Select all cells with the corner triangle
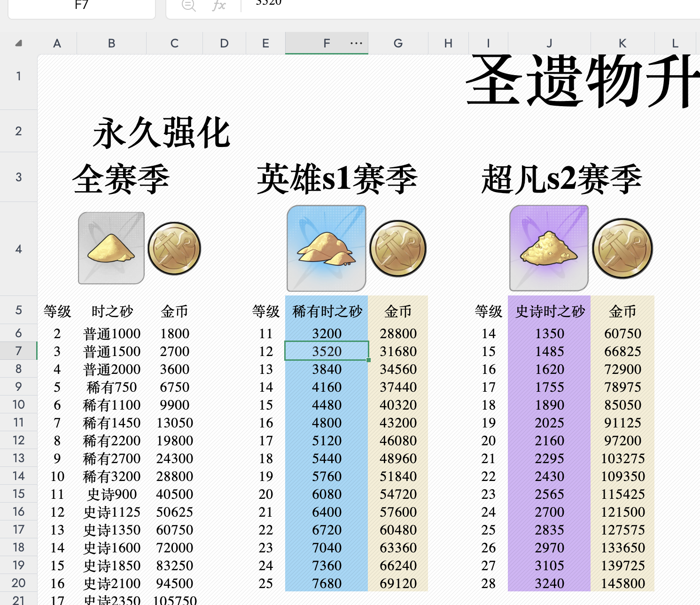700x605 pixels. tap(18, 43)
